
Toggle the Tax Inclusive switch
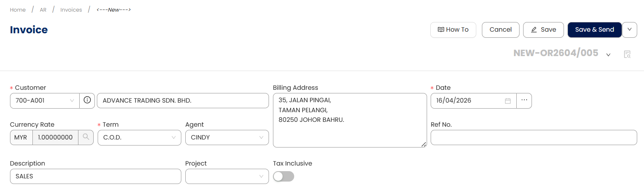tap(283, 176)
